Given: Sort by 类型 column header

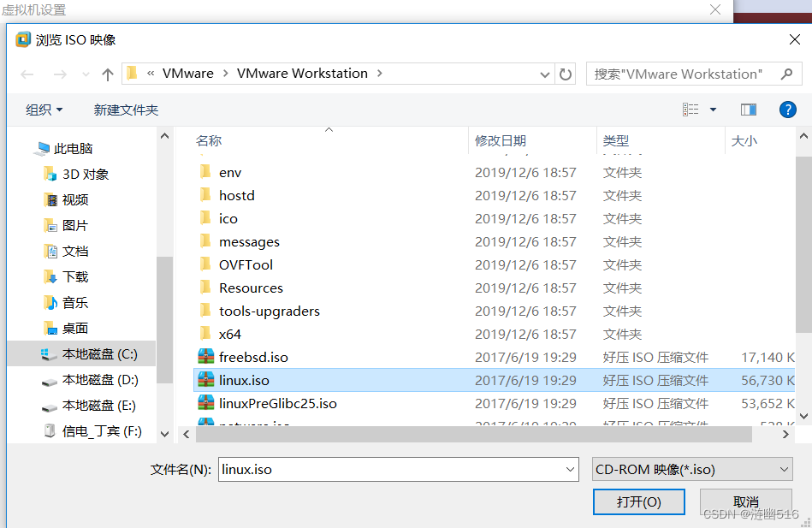Looking at the screenshot, I should (x=616, y=140).
